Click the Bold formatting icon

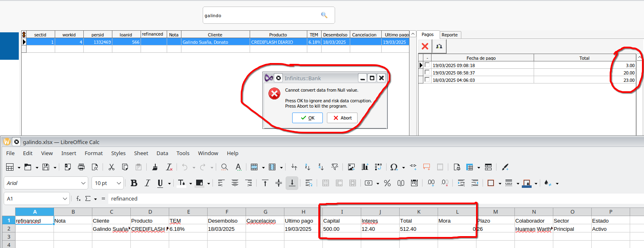point(134,183)
